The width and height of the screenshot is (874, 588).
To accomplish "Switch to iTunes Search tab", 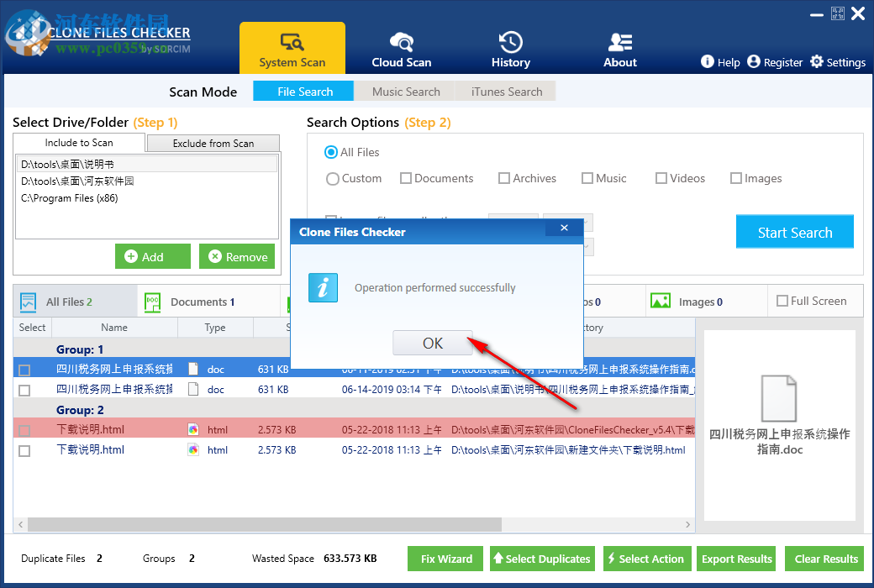I will point(505,91).
